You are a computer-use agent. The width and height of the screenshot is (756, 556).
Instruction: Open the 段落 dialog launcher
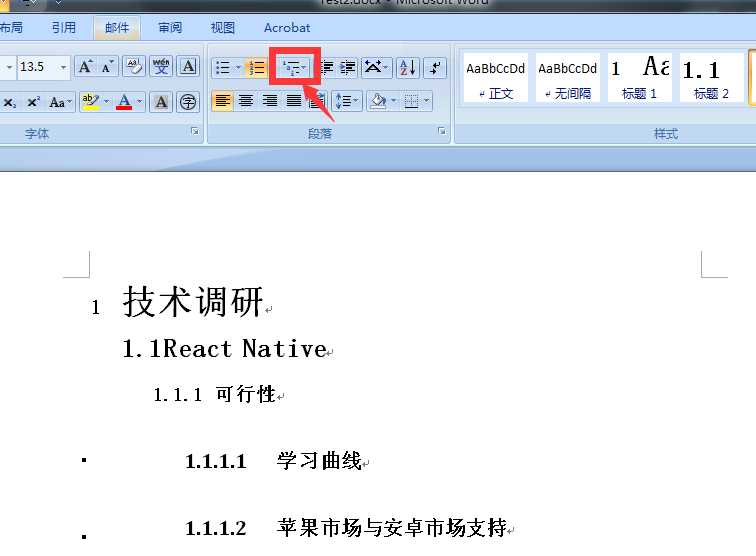(x=442, y=131)
